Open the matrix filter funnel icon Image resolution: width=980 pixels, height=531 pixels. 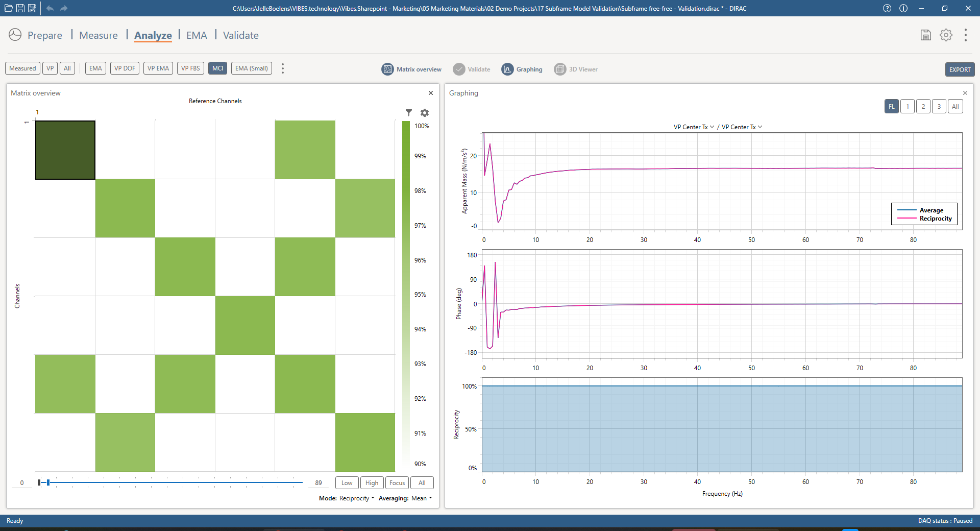click(x=408, y=113)
